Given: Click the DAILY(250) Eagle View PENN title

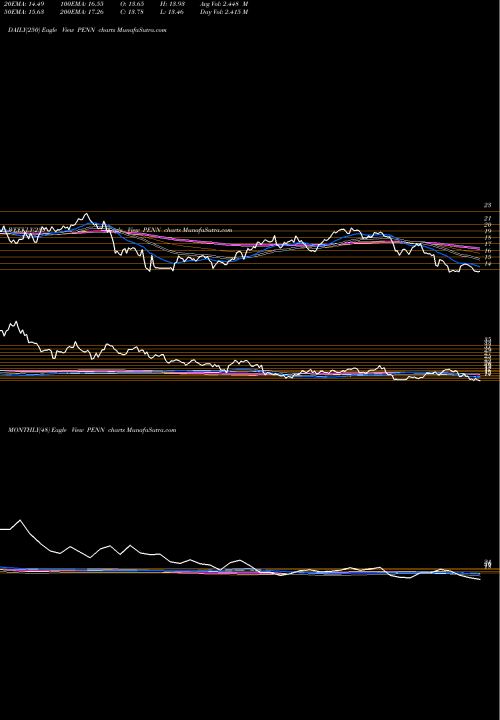Looking at the screenshot, I should tap(87, 30).
